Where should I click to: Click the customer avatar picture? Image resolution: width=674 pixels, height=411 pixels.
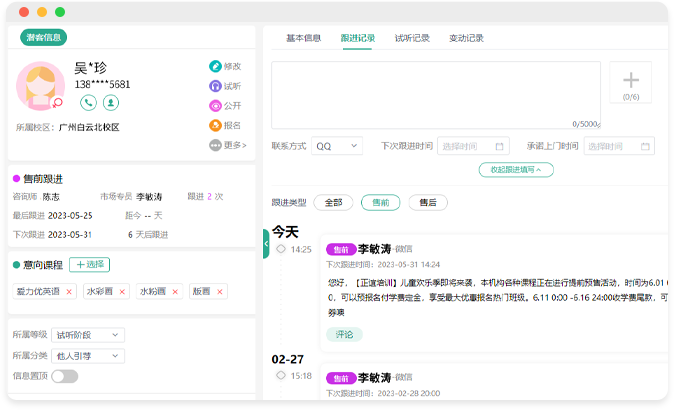tap(40, 86)
